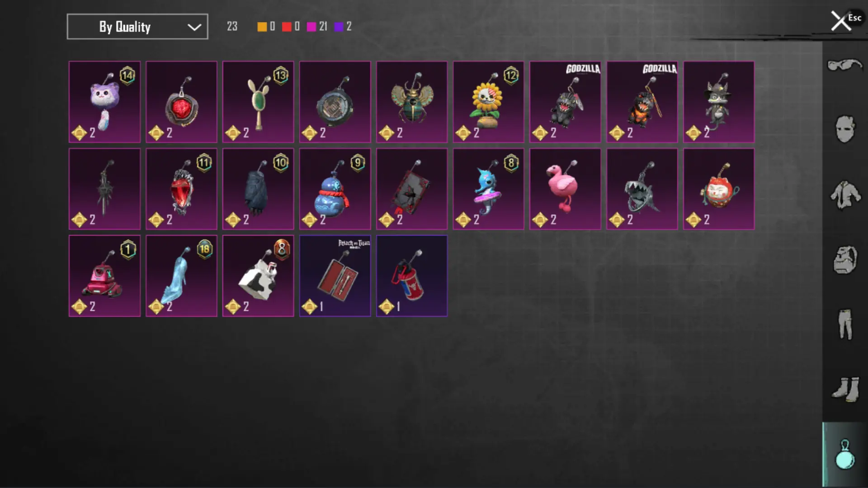This screenshot has height=488, width=868.
Task: Select the face mask category icon
Action: coord(845,129)
